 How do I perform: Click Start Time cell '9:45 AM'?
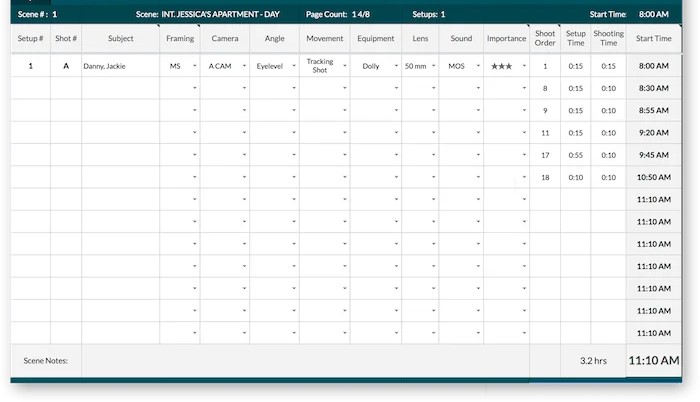[x=654, y=155]
